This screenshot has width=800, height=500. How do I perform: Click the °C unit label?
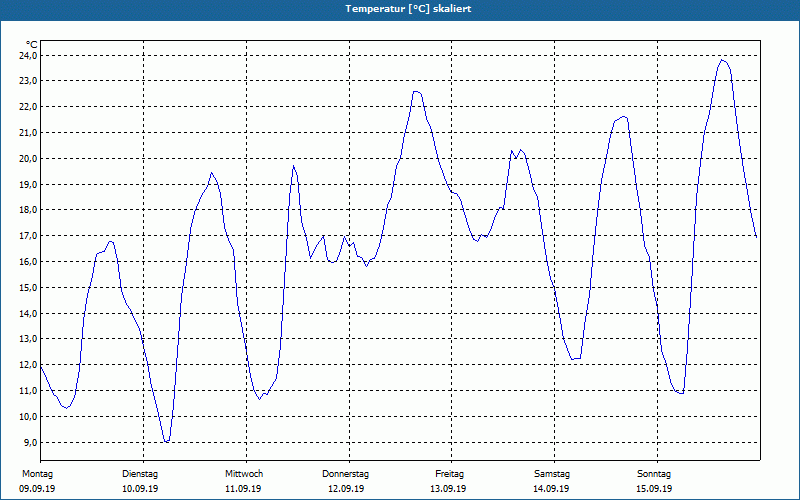32,45
